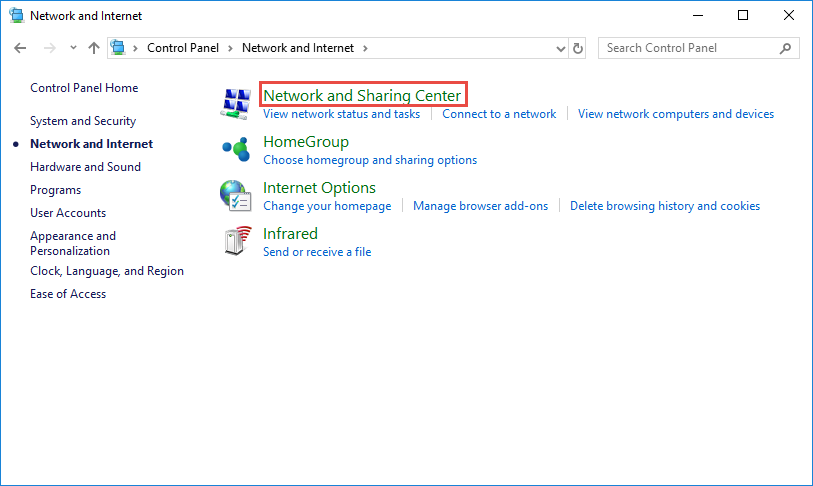Open Ease of Access category
Screen dimensions: 813x486
point(68,294)
